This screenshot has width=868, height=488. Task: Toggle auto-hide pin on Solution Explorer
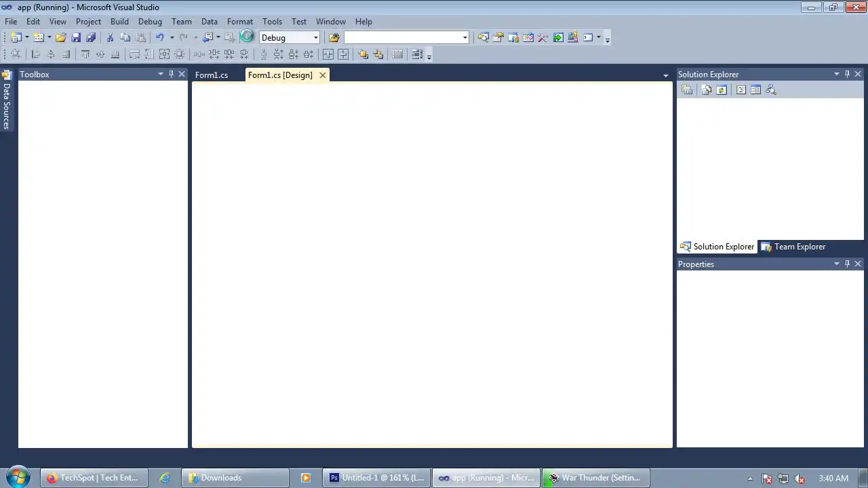coord(847,75)
